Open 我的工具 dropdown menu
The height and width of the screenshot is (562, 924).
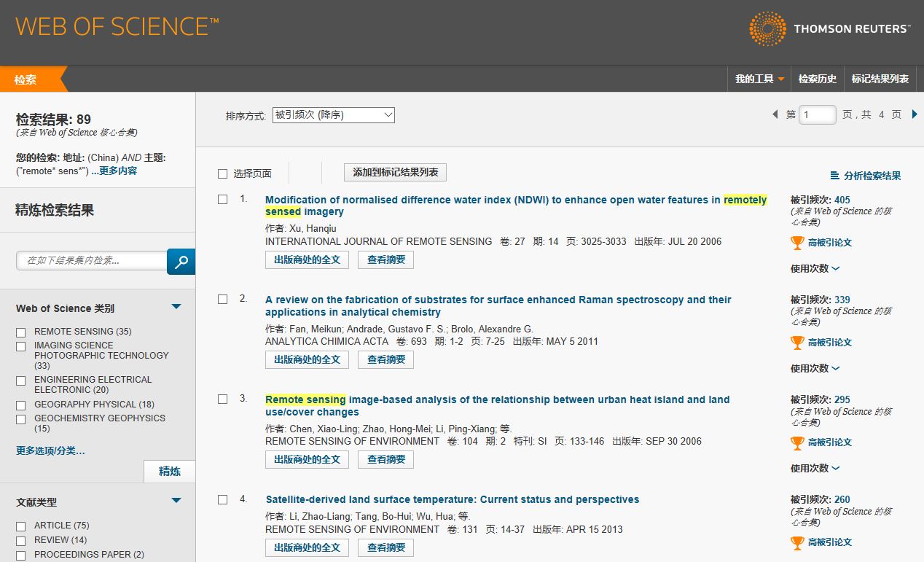[759, 79]
